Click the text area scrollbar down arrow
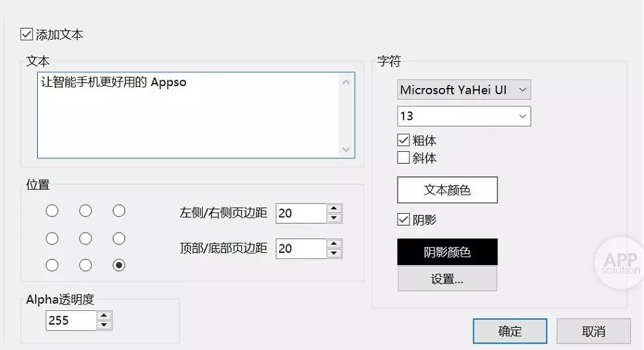 347,149
